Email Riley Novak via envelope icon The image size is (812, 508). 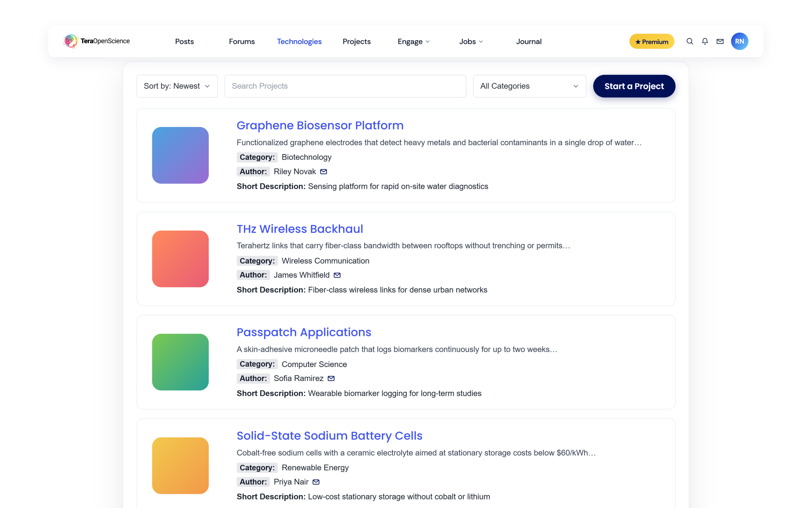324,172
